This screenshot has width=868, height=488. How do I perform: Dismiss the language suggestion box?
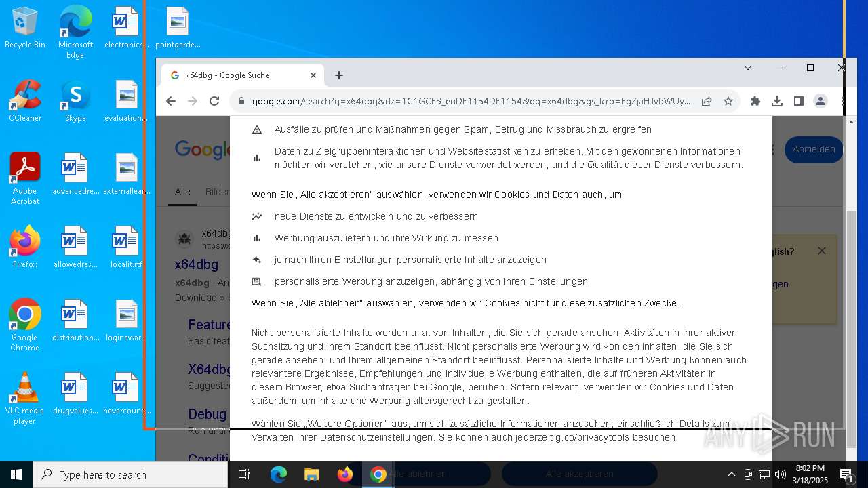[x=822, y=251]
